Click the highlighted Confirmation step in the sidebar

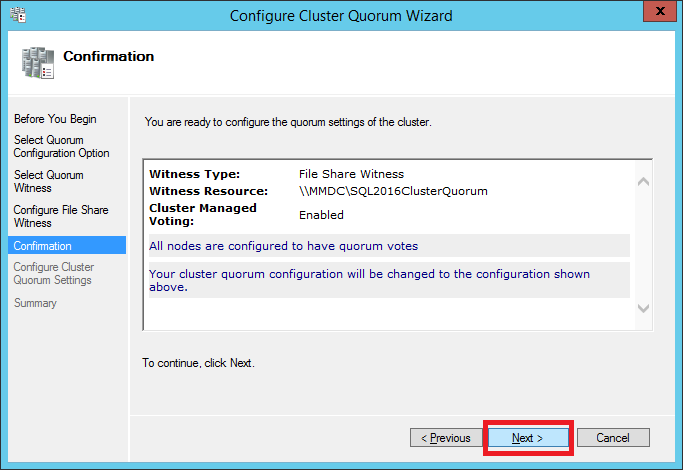point(43,246)
